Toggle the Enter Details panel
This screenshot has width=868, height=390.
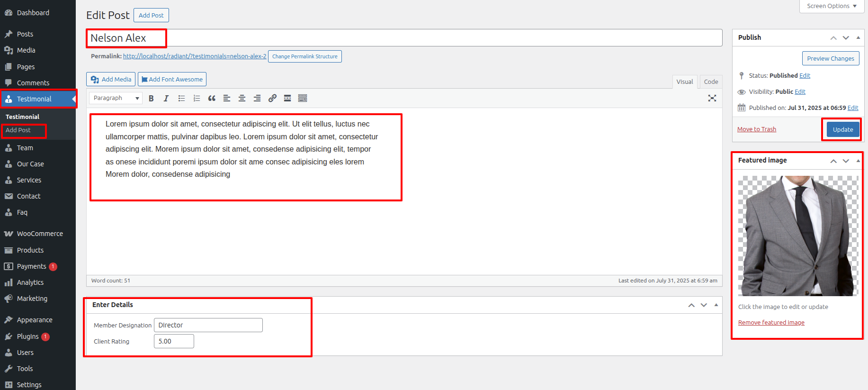pos(716,305)
